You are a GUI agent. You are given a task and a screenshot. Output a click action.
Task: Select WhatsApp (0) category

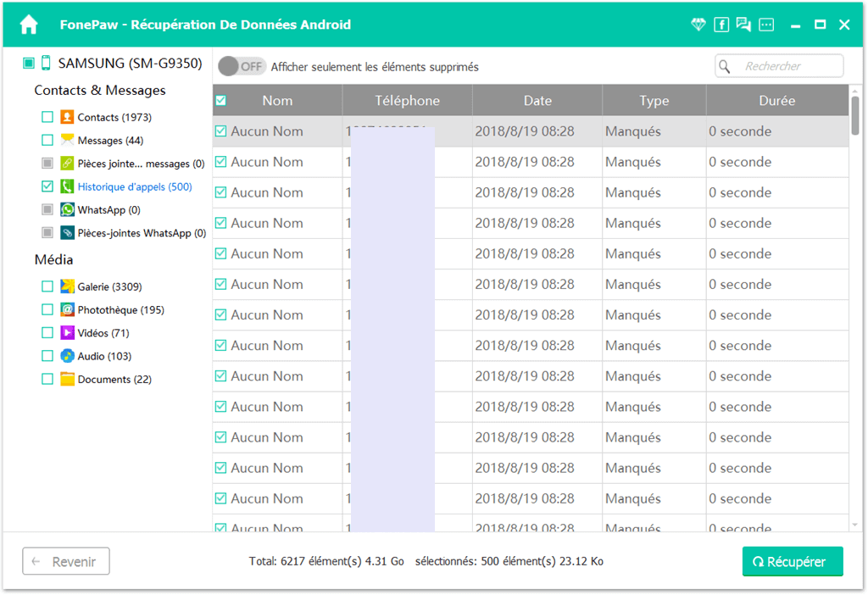tap(109, 210)
